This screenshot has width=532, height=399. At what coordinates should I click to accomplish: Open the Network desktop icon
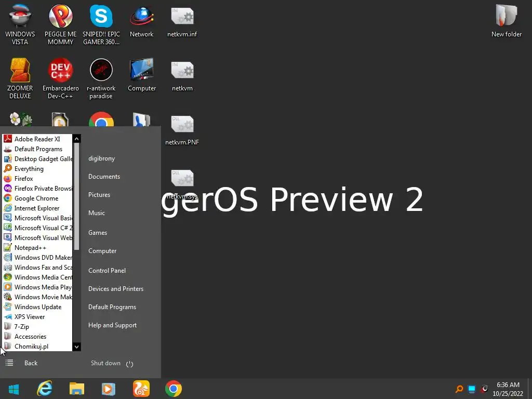(x=142, y=20)
